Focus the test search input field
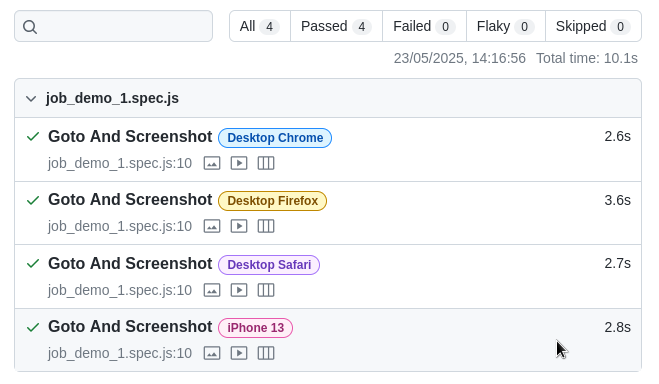Screen dimensions: 659x384 pyautogui.click(x=113, y=26)
